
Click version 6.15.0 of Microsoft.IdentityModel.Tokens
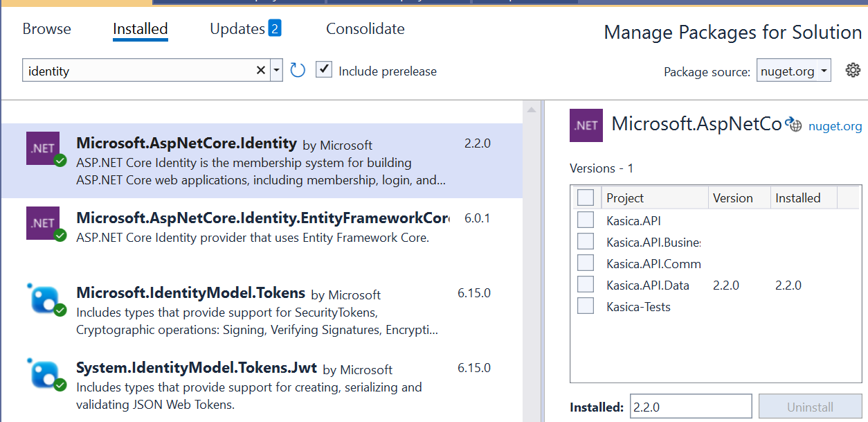pos(474,293)
